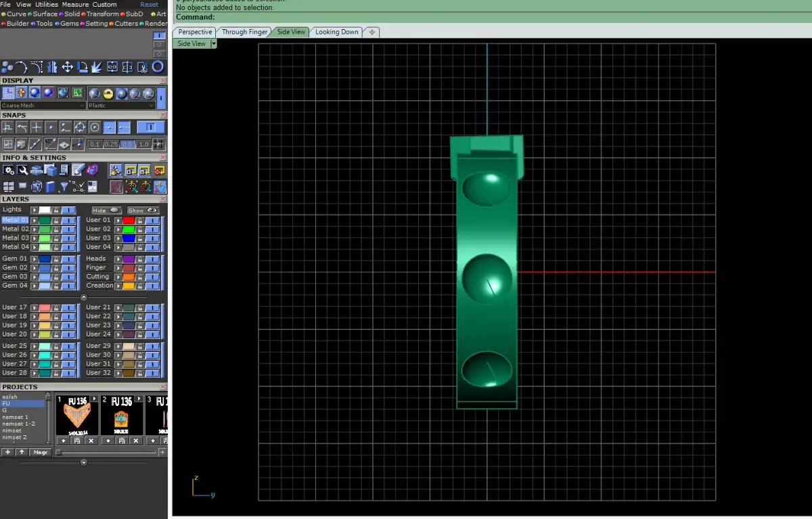Switch to the Looking Down viewport tab

(x=336, y=32)
